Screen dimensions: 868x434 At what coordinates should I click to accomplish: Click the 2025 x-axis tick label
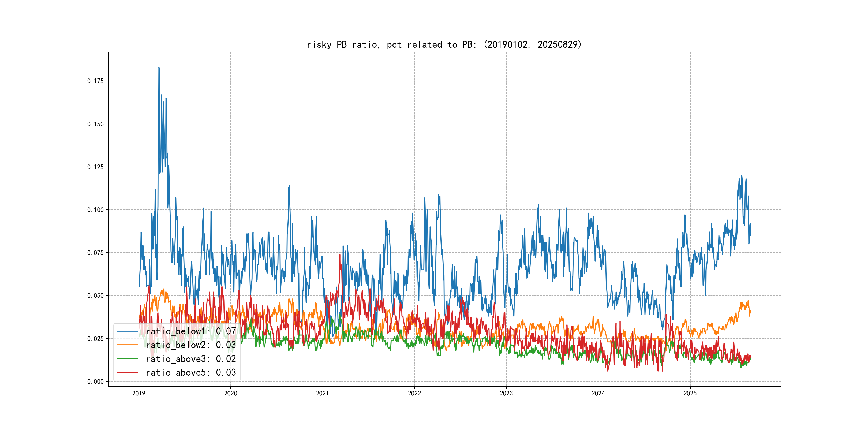[690, 393]
